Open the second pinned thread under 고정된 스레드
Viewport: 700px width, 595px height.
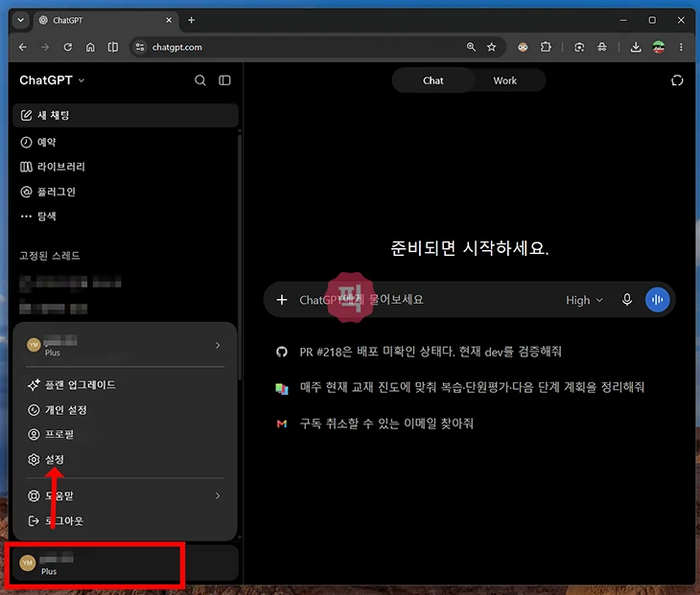53,309
